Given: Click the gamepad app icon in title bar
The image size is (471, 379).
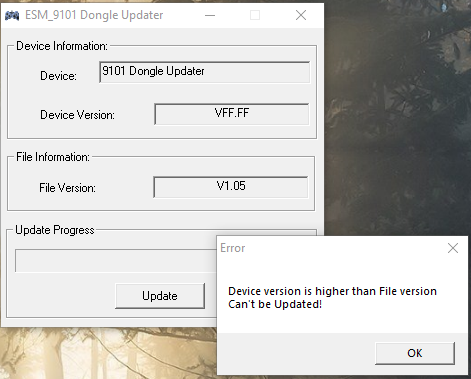Looking at the screenshot, I should tap(12, 15).
